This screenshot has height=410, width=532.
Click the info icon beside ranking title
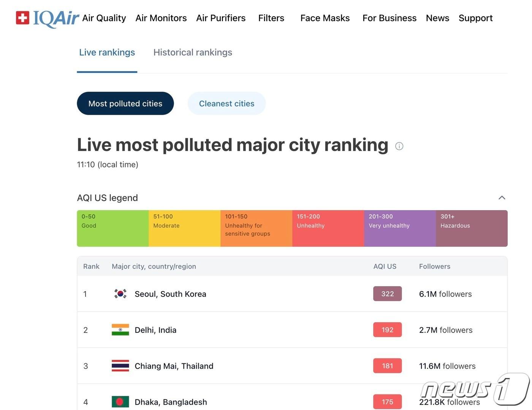(x=399, y=146)
